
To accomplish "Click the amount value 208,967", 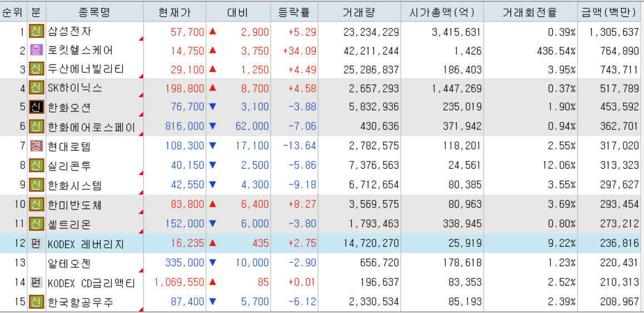I will click(x=620, y=302).
